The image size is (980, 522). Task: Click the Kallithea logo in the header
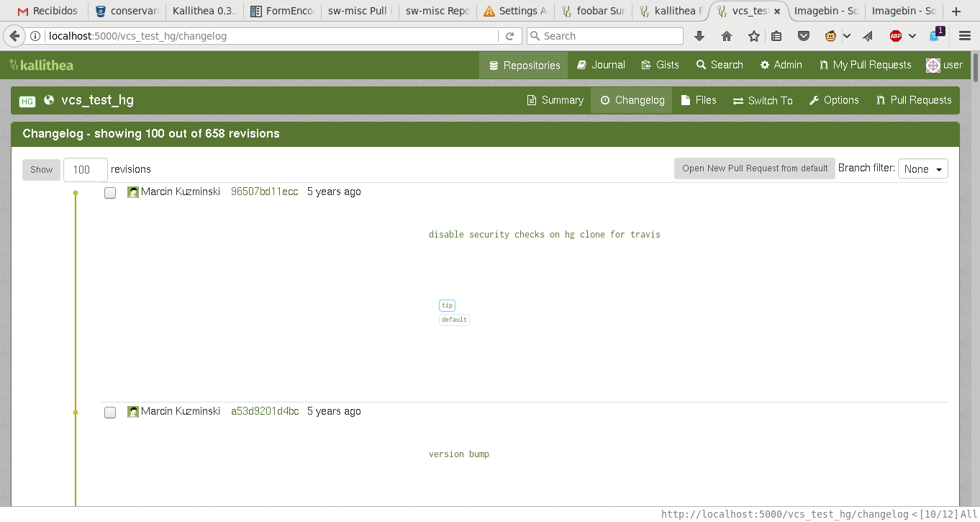[x=41, y=65]
